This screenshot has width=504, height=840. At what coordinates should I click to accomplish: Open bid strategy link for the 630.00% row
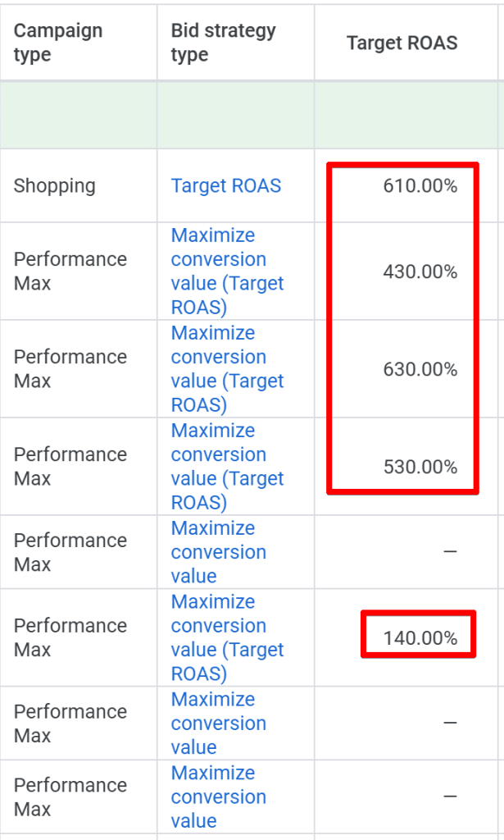[227, 369]
